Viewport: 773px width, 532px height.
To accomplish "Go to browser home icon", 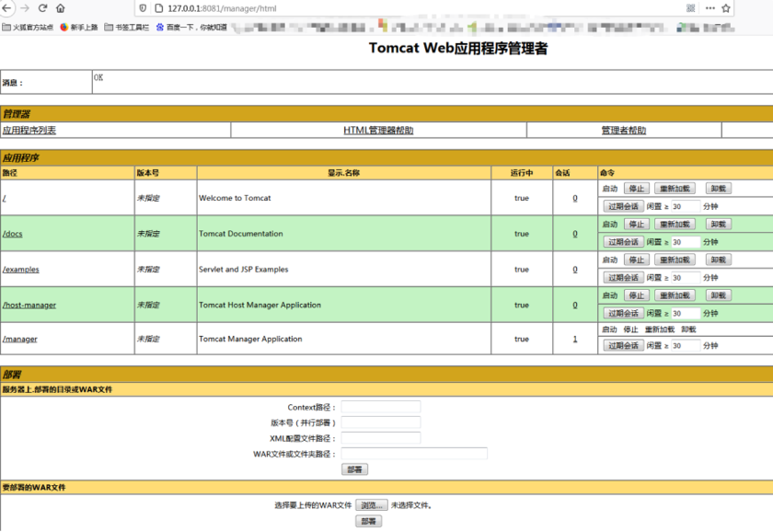I will (x=61, y=8).
